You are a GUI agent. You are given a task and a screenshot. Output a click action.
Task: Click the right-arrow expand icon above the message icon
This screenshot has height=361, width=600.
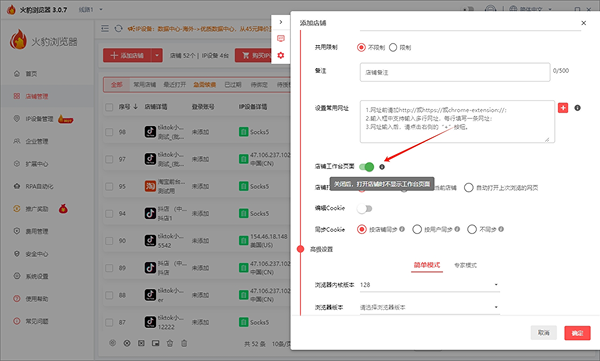[281, 22]
